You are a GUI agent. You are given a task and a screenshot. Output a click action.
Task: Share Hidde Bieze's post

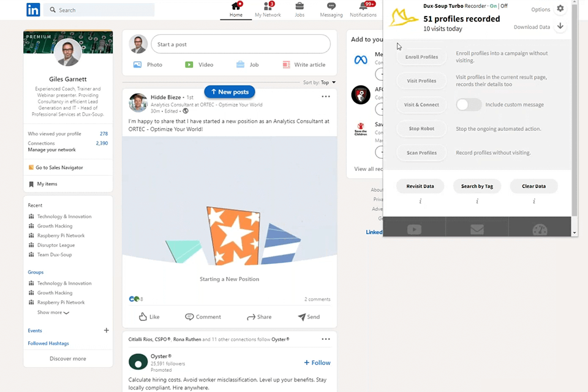(259, 317)
